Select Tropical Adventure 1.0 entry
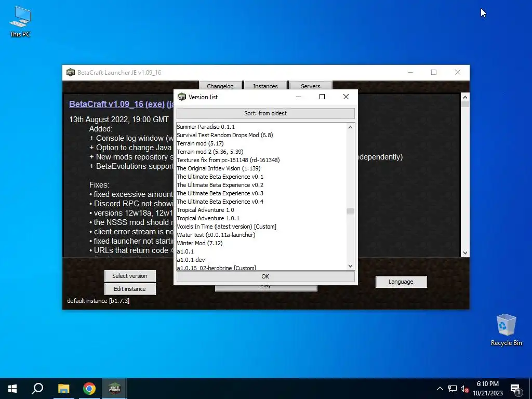 261,210
